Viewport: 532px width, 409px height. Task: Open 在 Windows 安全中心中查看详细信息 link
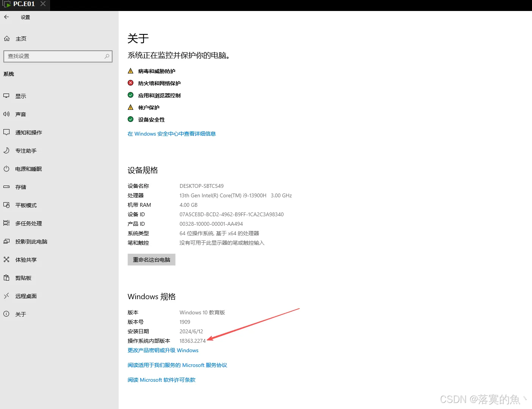pos(172,134)
